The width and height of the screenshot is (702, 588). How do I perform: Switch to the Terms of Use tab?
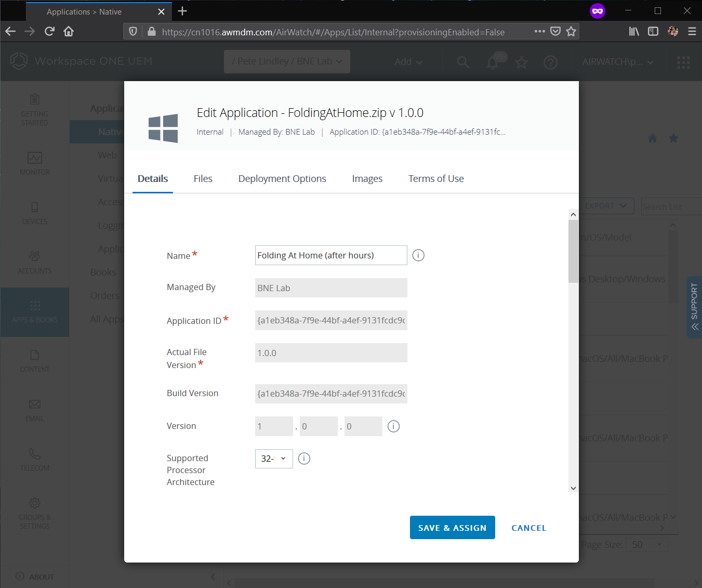click(436, 179)
